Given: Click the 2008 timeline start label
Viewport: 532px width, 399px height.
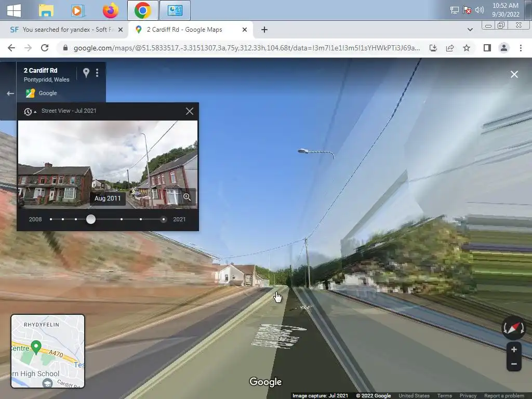Looking at the screenshot, I should coord(35,219).
